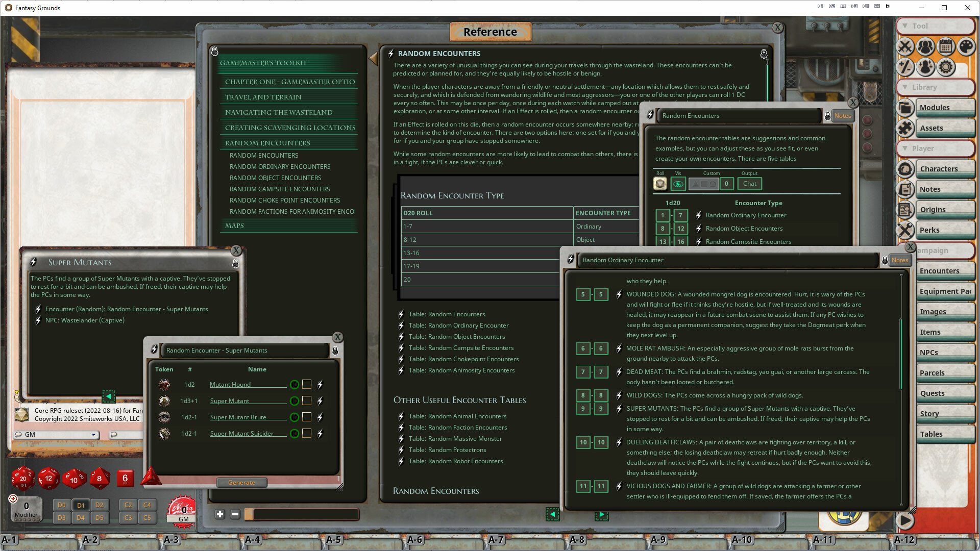
Task: Toggle the Vis eye in Random Encounters window
Action: [678, 184]
